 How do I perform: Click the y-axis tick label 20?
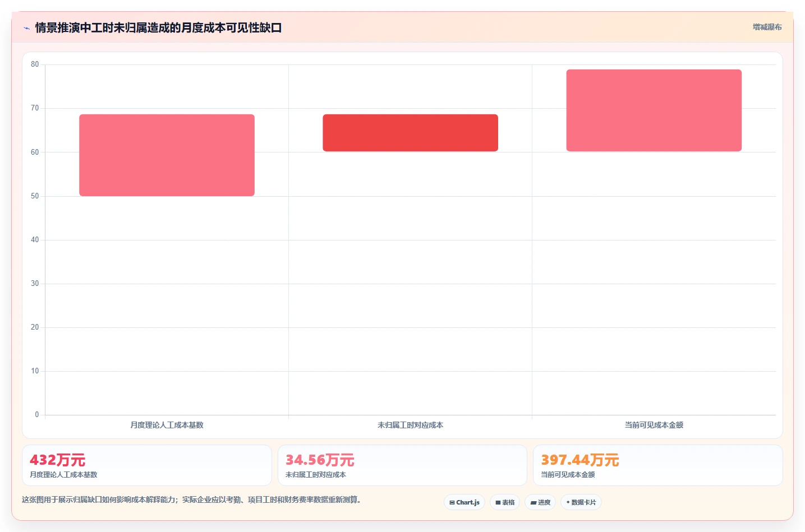[x=35, y=327]
